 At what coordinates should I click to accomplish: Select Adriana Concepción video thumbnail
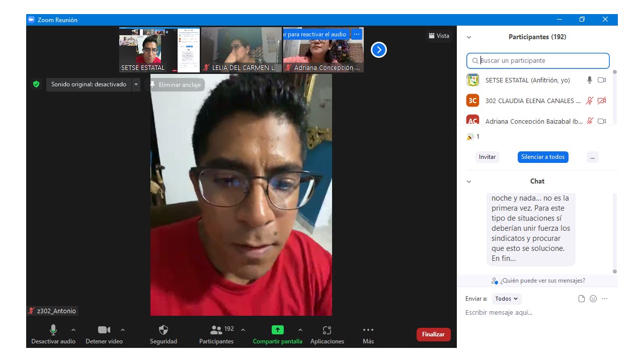point(324,50)
